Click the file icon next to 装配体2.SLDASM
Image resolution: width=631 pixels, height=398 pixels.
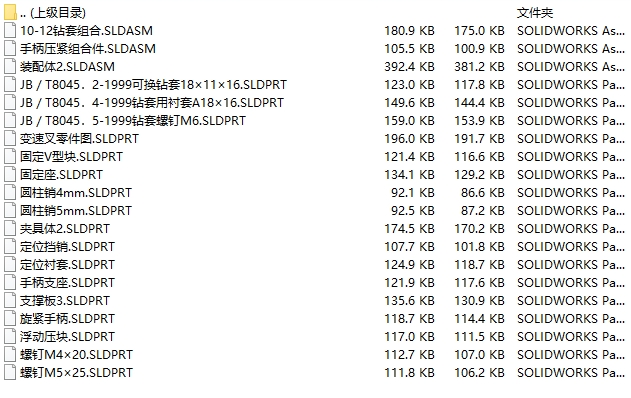coord(10,66)
